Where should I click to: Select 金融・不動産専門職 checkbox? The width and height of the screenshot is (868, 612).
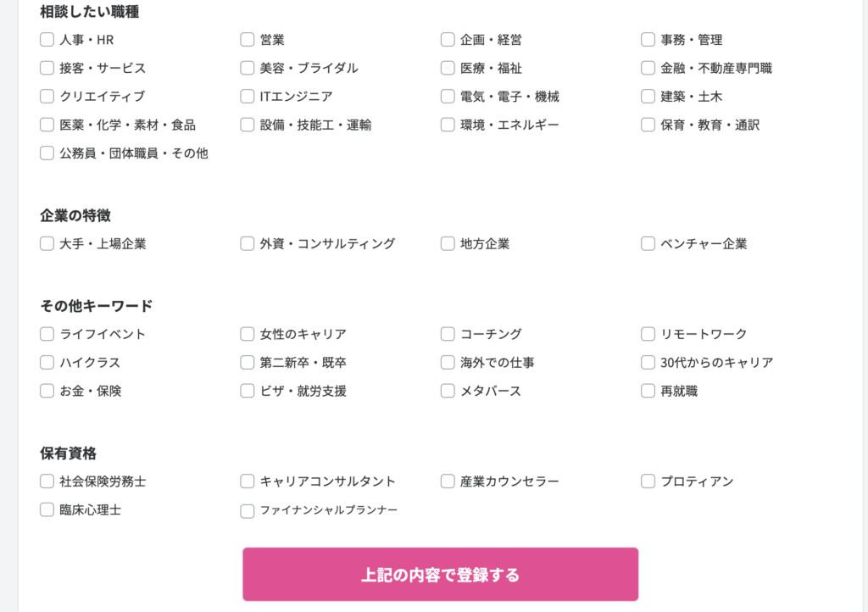coord(648,69)
